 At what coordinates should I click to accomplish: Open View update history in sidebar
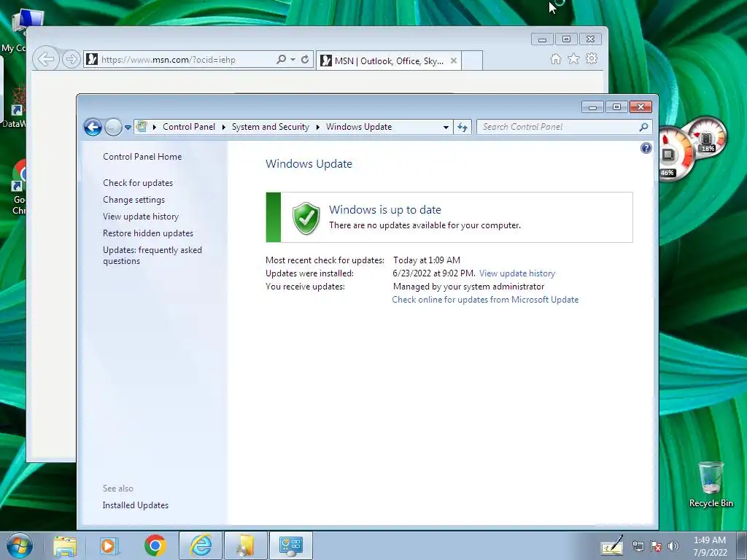(141, 216)
